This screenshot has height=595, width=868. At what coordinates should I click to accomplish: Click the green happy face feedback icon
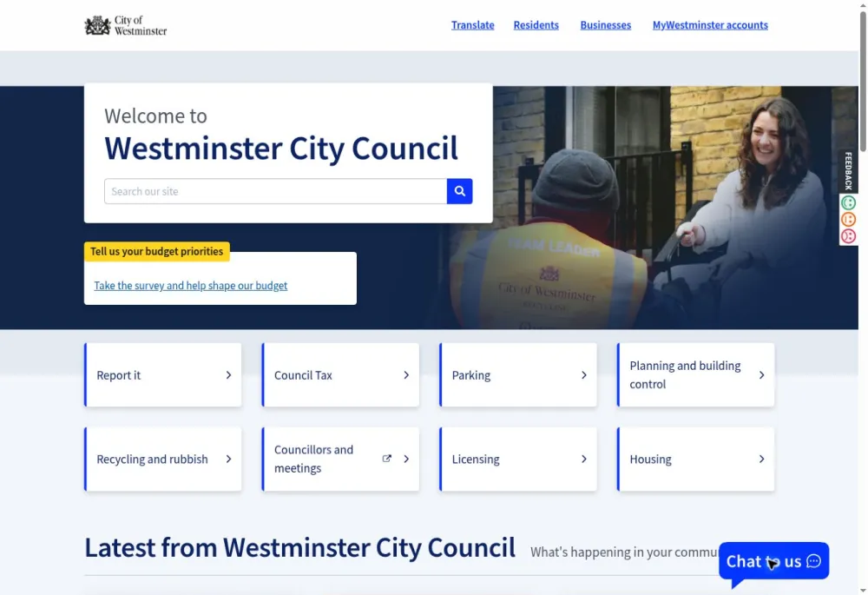tap(848, 202)
